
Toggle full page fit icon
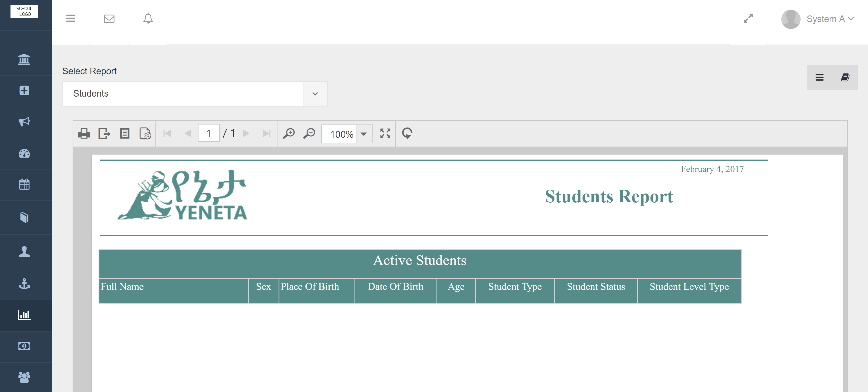pyautogui.click(x=385, y=134)
